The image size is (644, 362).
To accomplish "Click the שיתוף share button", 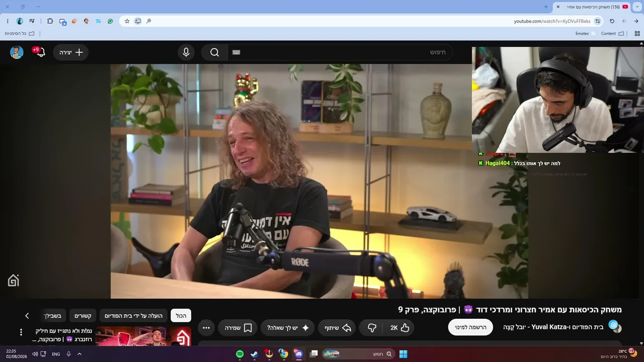I will 337,328.
